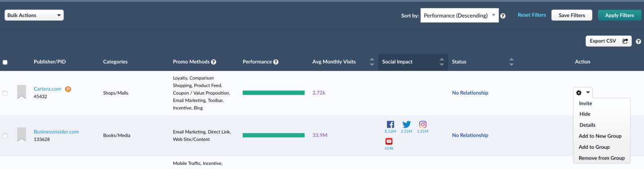The width and height of the screenshot is (644, 169).
Task: Click the help icon beside Promo Methods
Action: pyautogui.click(x=214, y=62)
